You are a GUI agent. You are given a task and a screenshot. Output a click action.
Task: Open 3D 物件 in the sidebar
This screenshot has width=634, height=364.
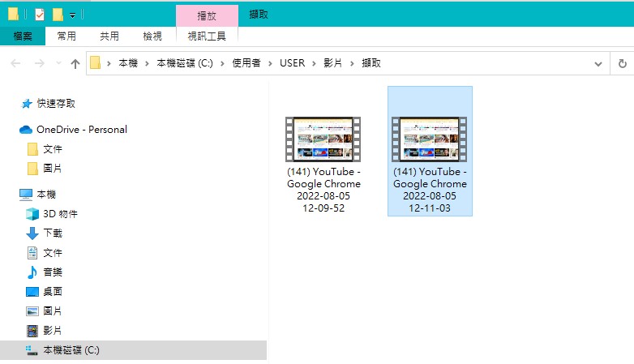coord(60,213)
